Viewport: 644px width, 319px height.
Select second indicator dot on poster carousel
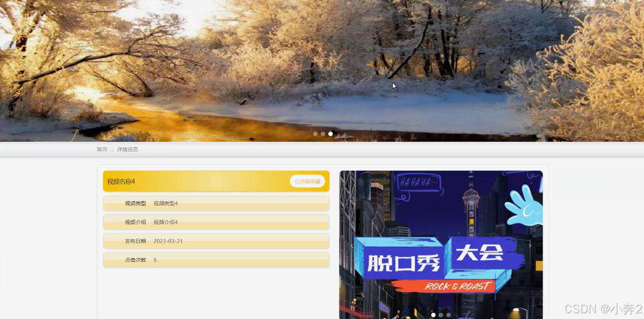441,315
